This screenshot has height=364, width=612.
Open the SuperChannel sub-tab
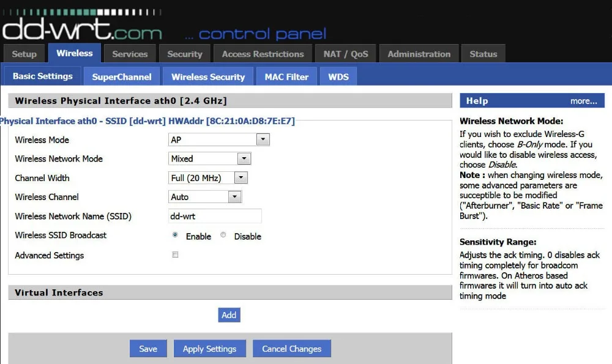(122, 76)
